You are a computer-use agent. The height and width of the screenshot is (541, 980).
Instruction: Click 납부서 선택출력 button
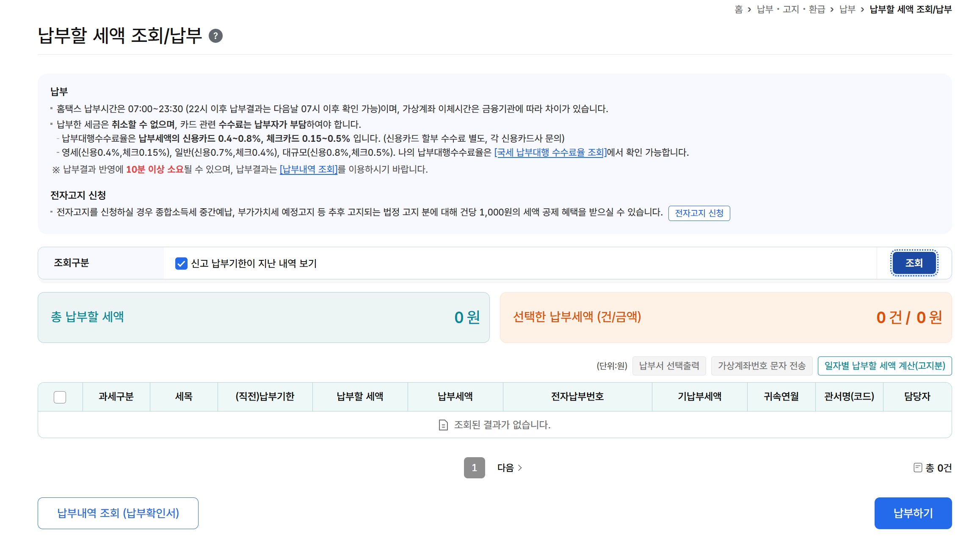point(669,366)
